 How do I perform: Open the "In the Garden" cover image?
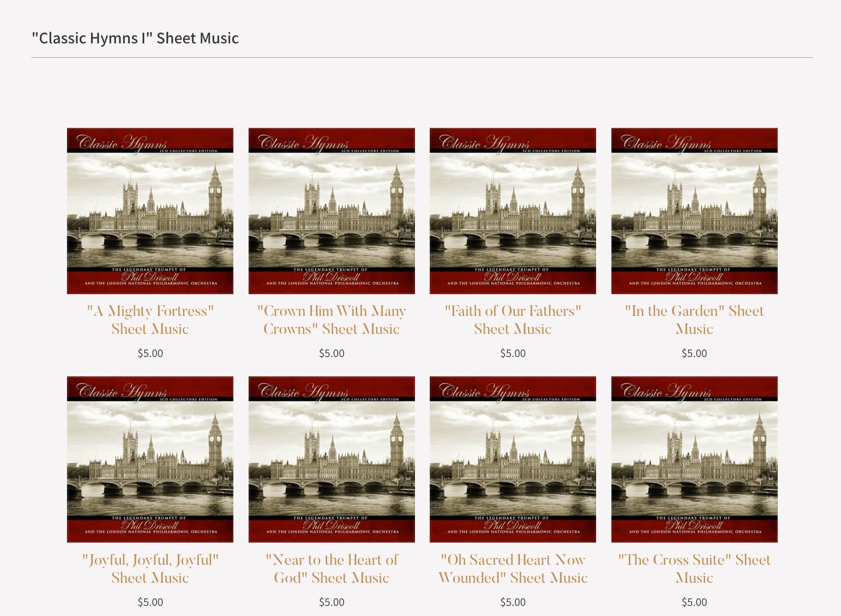695,211
